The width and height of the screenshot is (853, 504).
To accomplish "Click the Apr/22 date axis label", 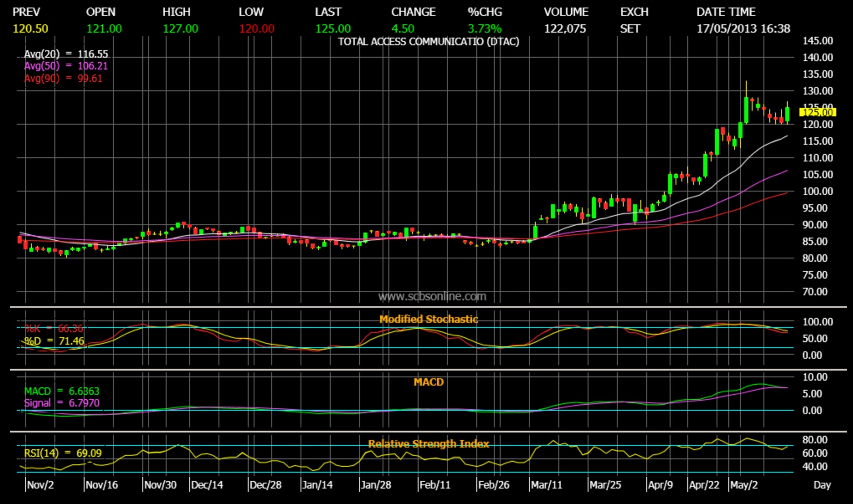I will [x=704, y=485].
